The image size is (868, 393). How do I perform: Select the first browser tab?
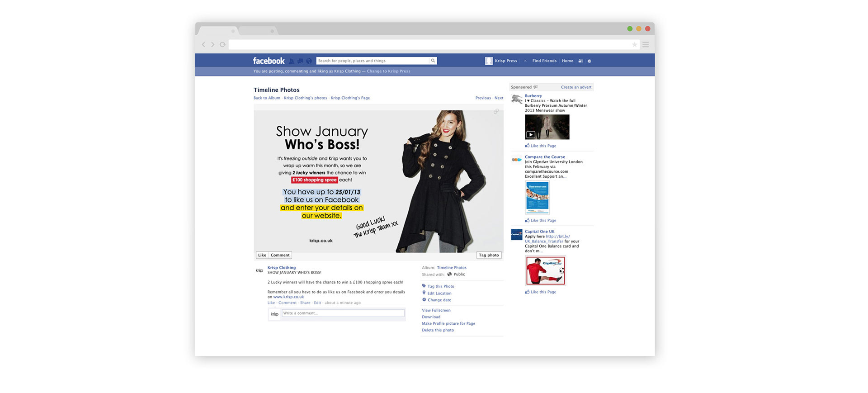pos(219,31)
